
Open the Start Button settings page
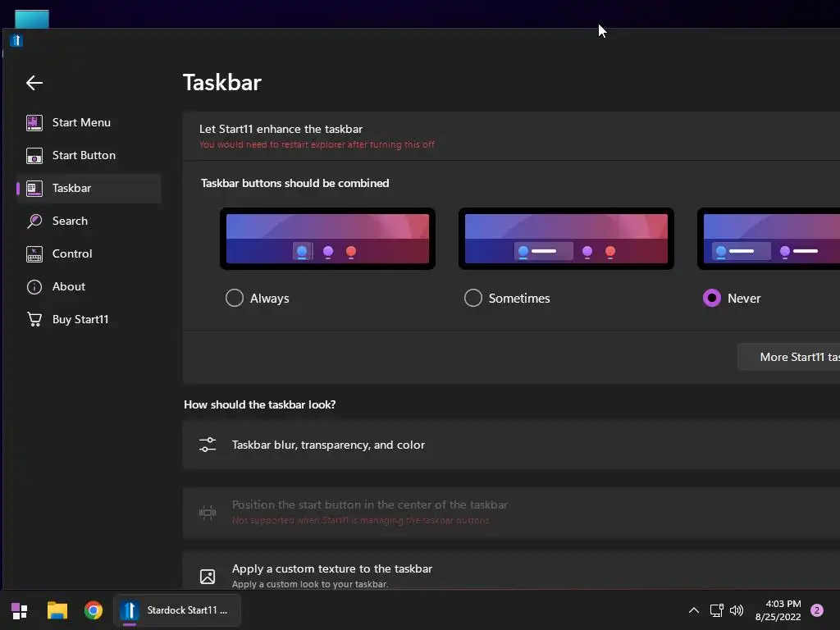click(89, 155)
